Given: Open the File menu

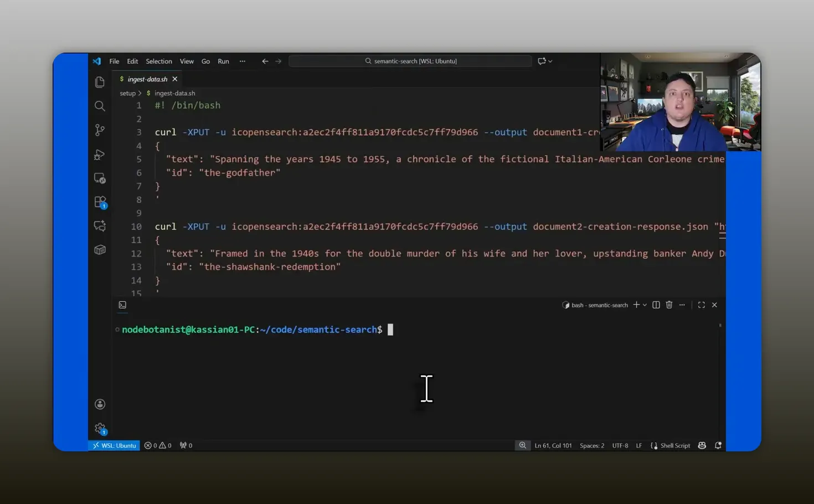Looking at the screenshot, I should click(x=114, y=61).
